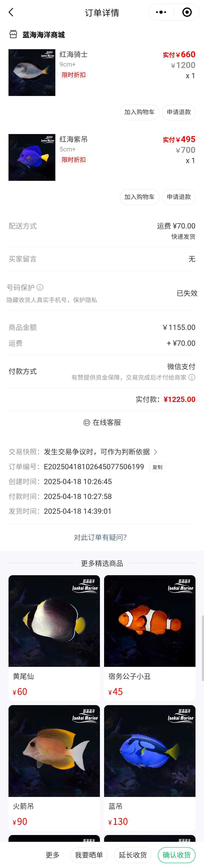
Task: Request a refund for 红海紫吊
Action: coord(179,197)
